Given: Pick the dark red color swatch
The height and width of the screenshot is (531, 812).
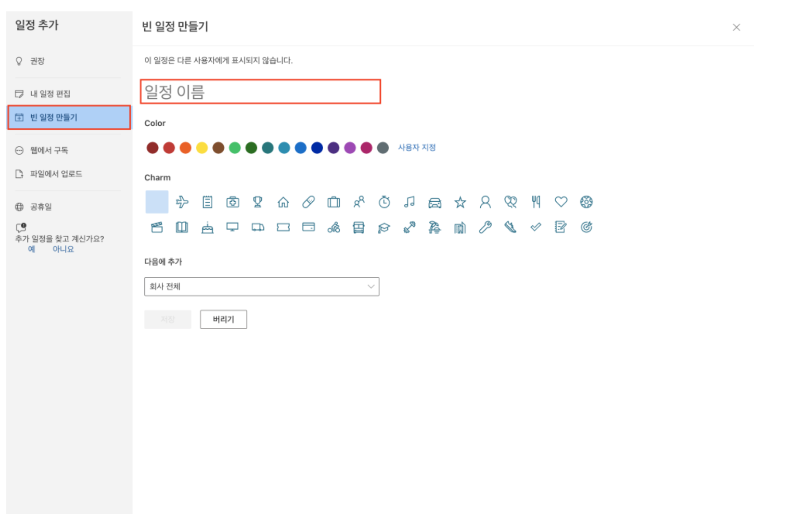Looking at the screenshot, I should coord(152,148).
